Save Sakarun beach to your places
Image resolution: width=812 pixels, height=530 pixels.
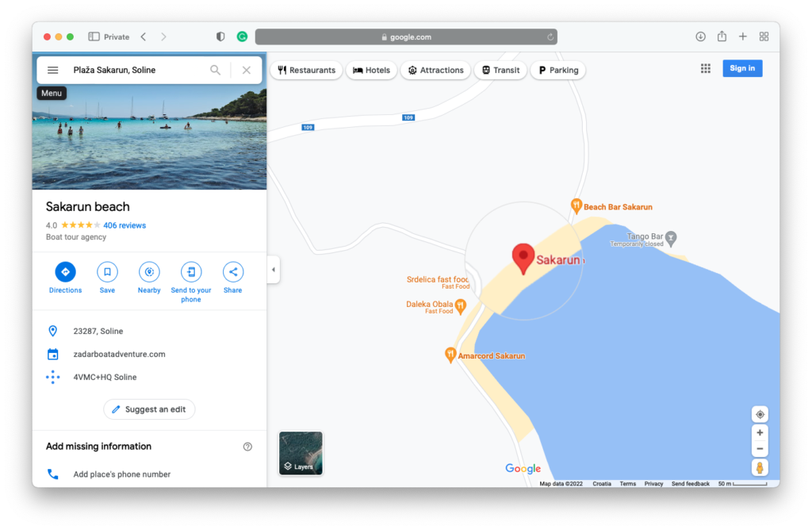click(x=107, y=272)
